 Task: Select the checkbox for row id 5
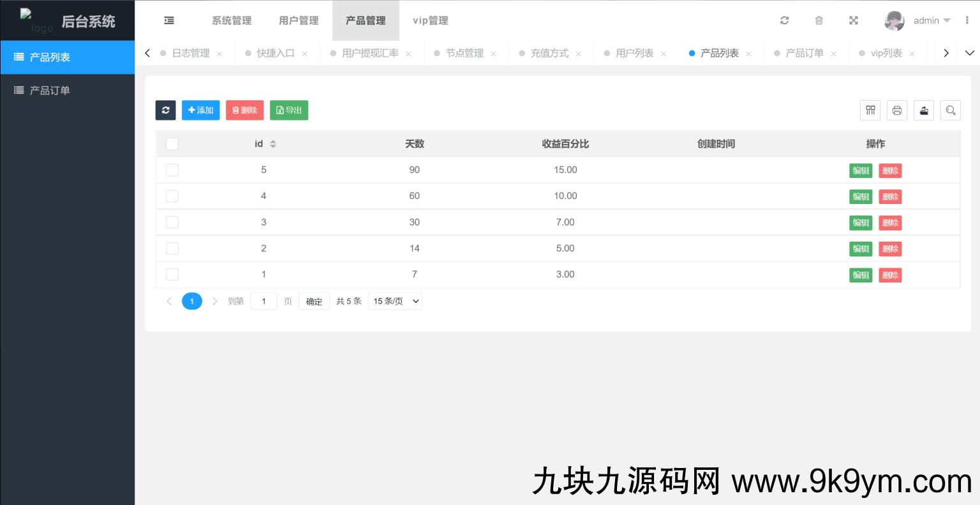pos(172,170)
